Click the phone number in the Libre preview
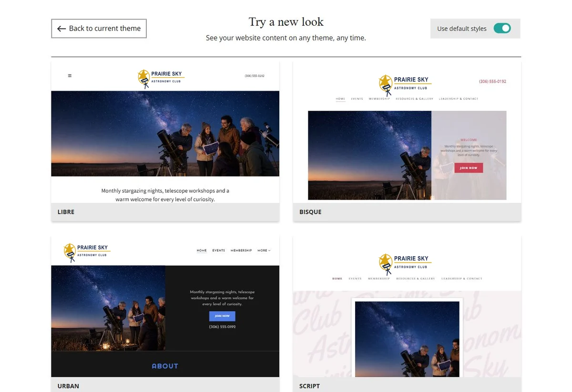The image size is (572, 392). pos(255,76)
